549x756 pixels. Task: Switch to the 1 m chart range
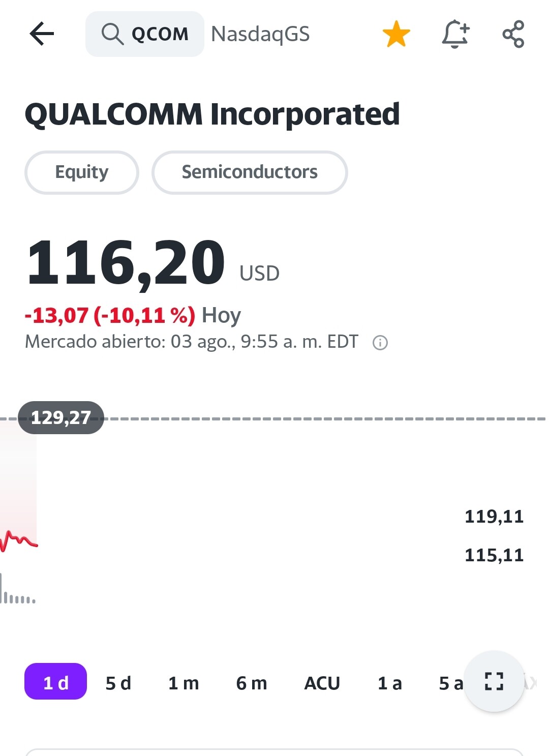tap(184, 683)
